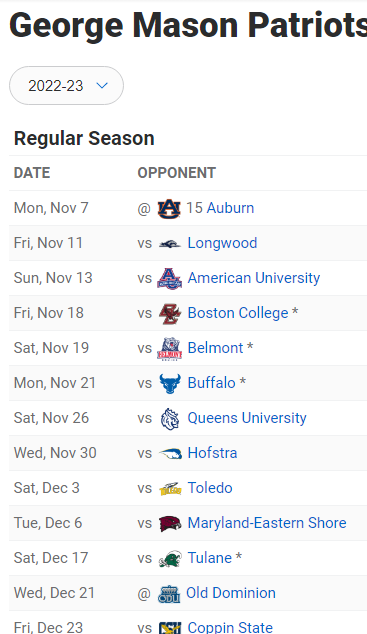Expand season selector using chevron arrow
The width and height of the screenshot is (367, 634).
(102, 86)
